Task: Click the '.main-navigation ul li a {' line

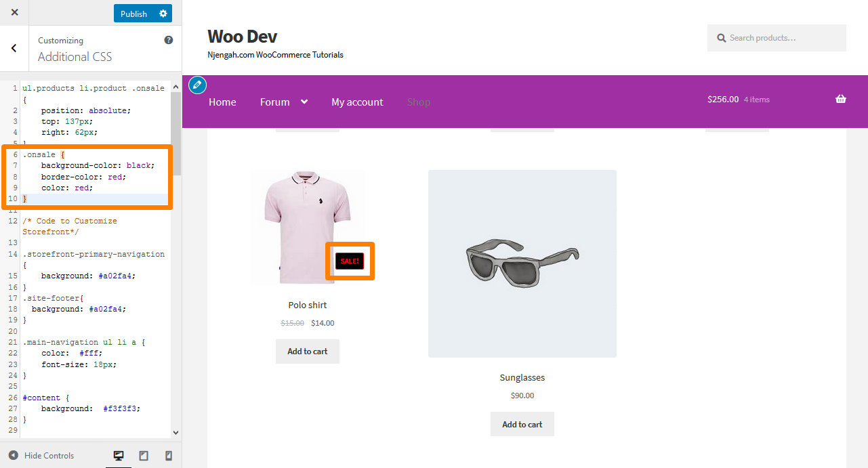Action: pyautogui.click(x=84, y=342)
